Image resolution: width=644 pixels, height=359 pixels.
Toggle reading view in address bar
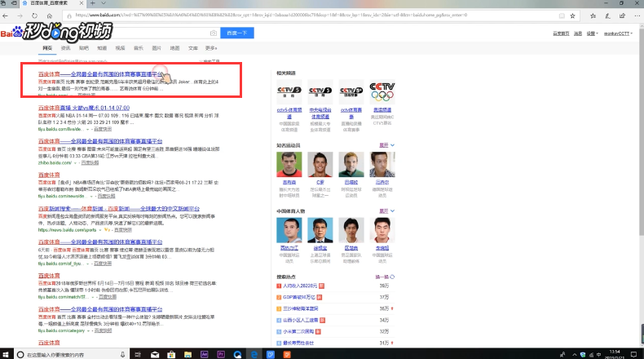562,16
